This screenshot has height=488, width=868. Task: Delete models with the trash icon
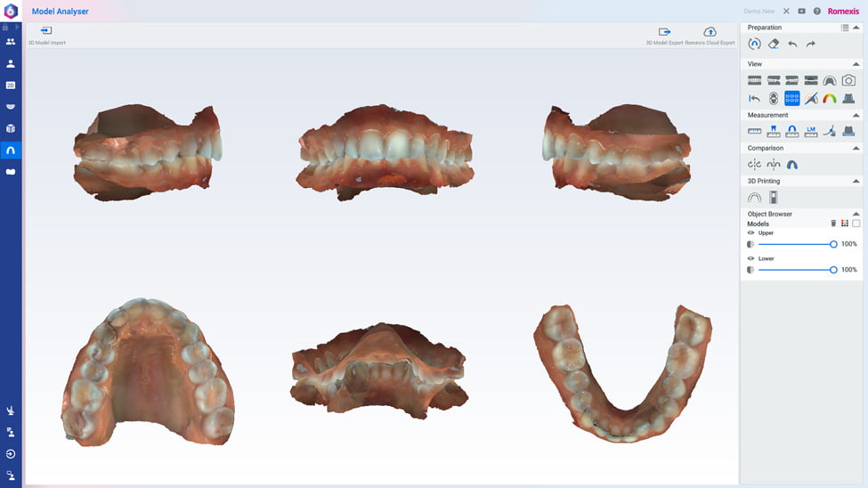click(x=833, y=224)
